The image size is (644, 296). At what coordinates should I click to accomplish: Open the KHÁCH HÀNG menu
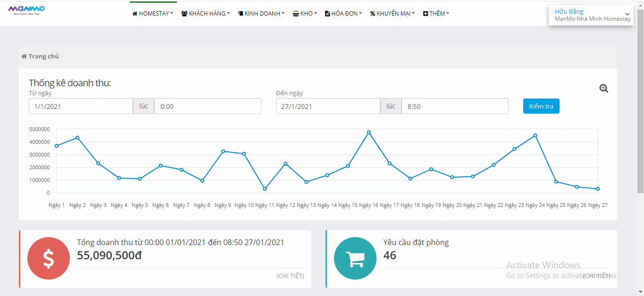[x=205, y=14]
